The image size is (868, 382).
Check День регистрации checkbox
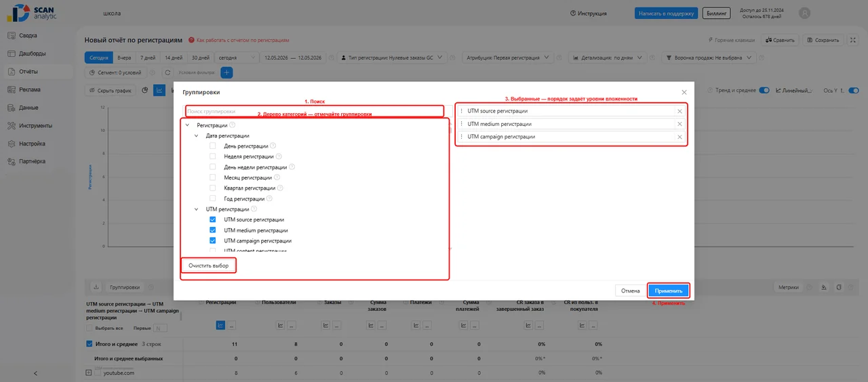pyautogui.click(x=213, y=146)
